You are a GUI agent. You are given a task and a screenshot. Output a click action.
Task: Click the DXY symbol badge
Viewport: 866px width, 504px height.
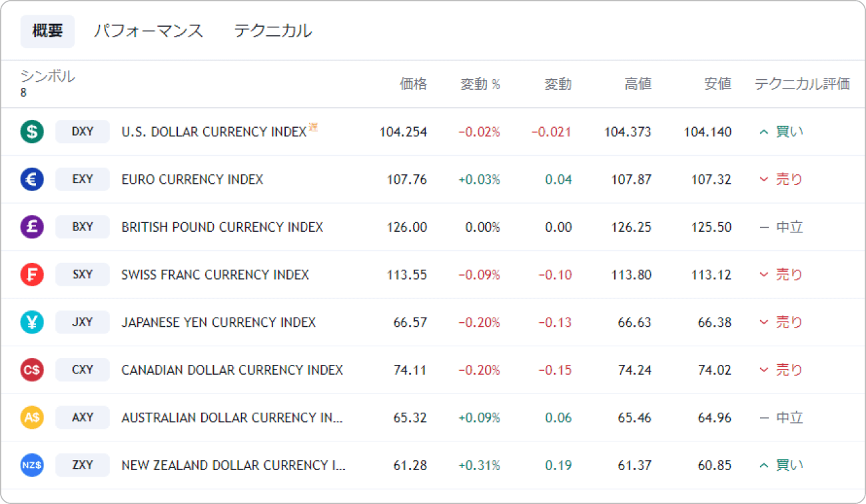83,132
